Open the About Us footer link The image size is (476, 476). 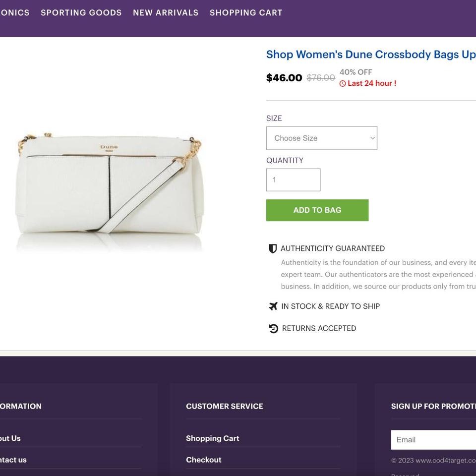pos(10,438)
